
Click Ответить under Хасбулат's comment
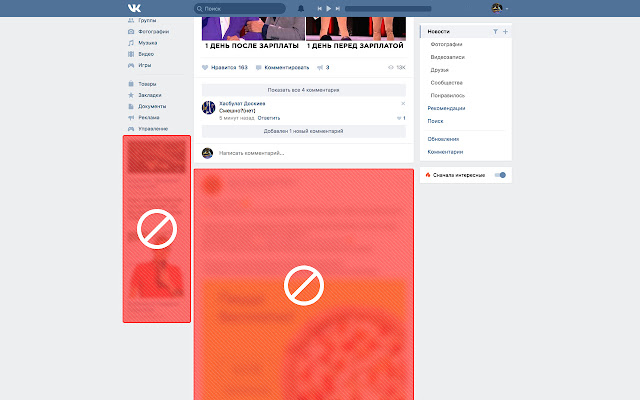point(269,118)
